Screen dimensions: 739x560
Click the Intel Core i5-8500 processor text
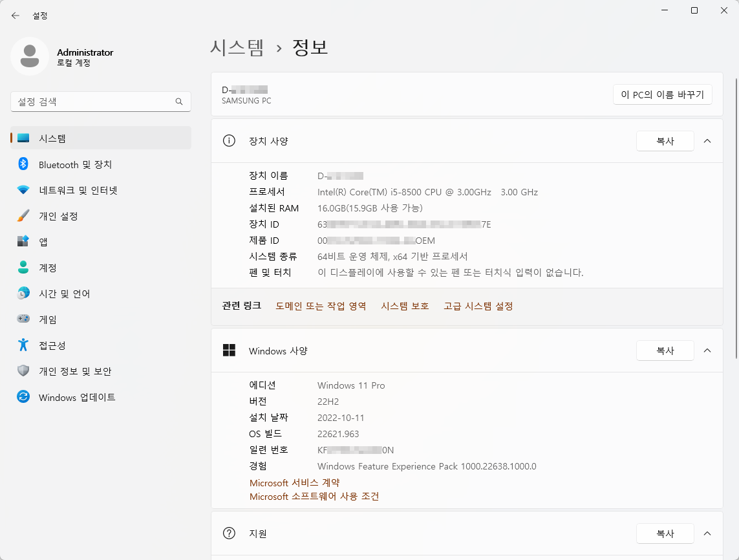point(427,192)
